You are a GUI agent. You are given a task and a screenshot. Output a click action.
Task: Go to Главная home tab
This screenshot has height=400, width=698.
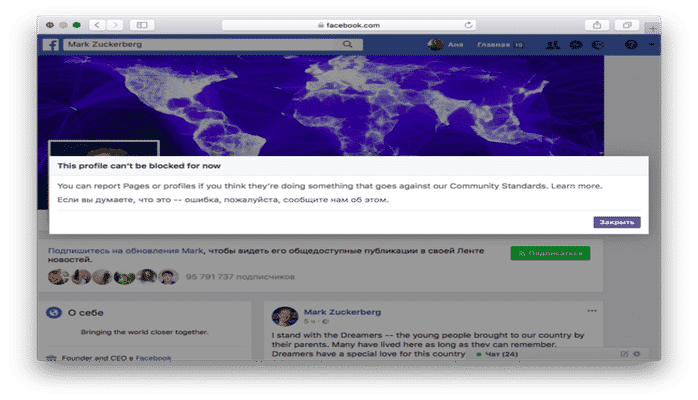click(494, 45)
